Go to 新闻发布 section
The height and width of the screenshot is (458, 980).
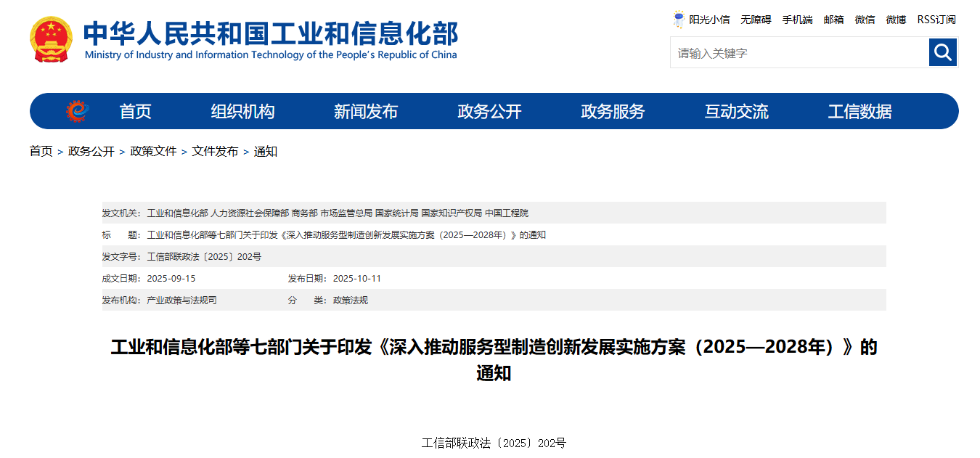[366, 112]
